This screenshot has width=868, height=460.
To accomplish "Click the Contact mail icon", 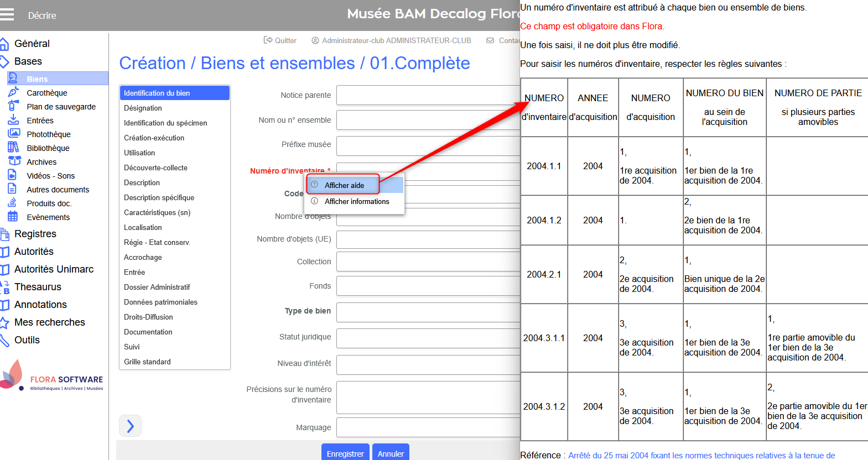I will tap(490, 40).
